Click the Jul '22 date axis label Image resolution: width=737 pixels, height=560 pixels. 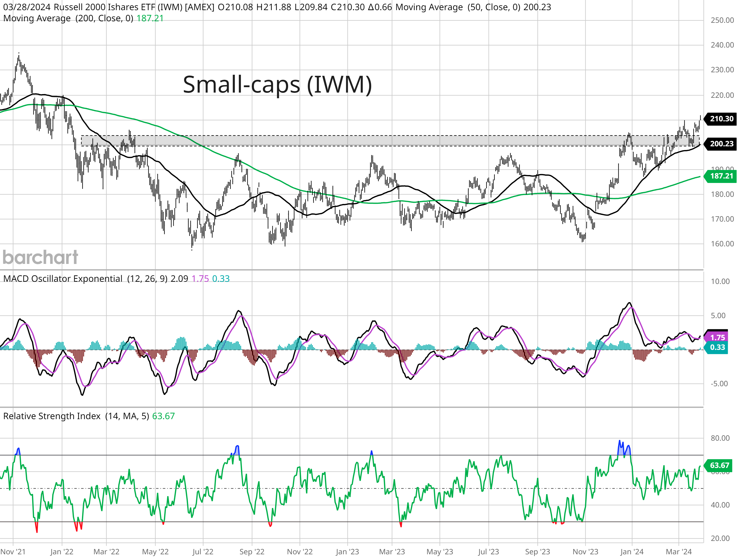point(203,552)
